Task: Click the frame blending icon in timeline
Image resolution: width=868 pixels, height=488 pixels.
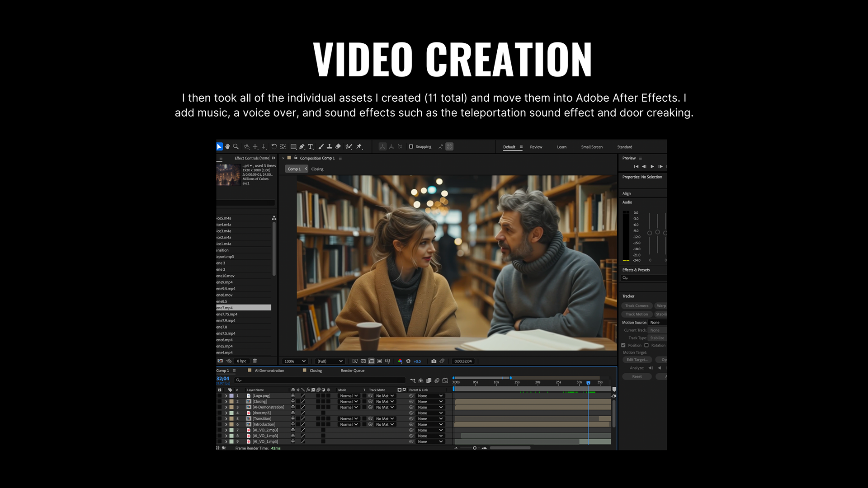Action: click(x=429, y=380)
